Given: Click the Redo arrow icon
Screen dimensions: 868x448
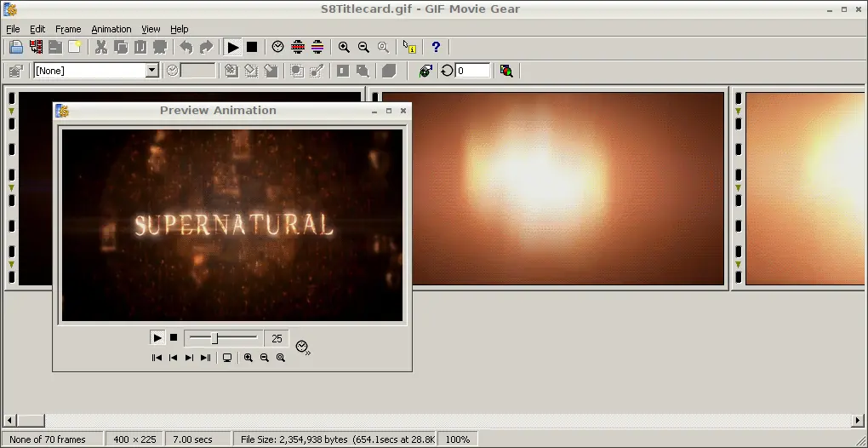Looking at the screenshot, I should point(206,47).
